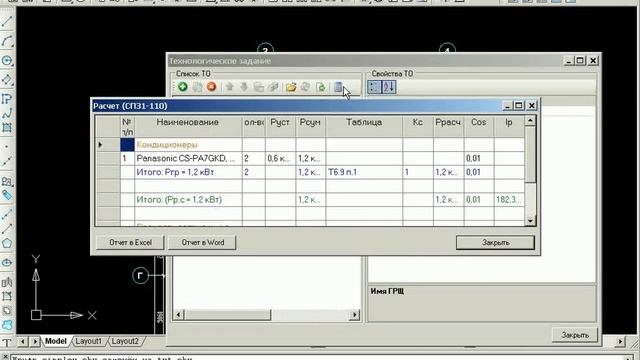This screenshot has height=360, width=640.
Task: Click Отчет в Word button
Action: pyautogui.click(x=202, y=242)
